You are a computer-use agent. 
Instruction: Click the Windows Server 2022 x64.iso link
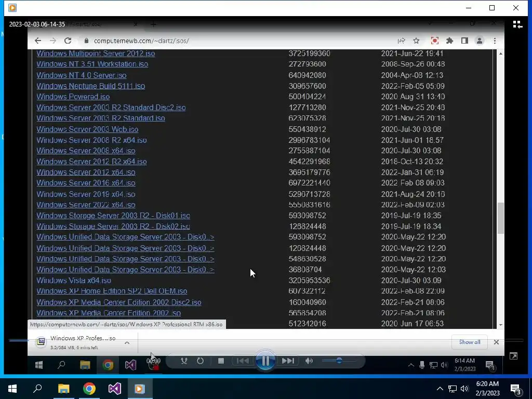pyautogui.click(x=86, y=205)
